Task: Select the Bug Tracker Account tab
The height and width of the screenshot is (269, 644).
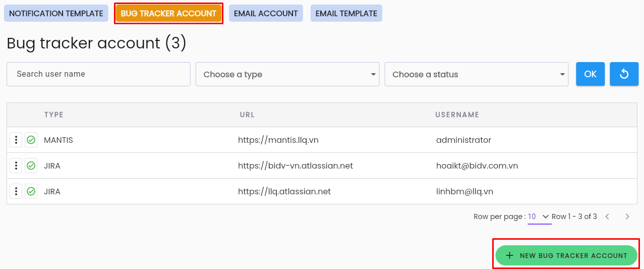Action: click(168, 14)
